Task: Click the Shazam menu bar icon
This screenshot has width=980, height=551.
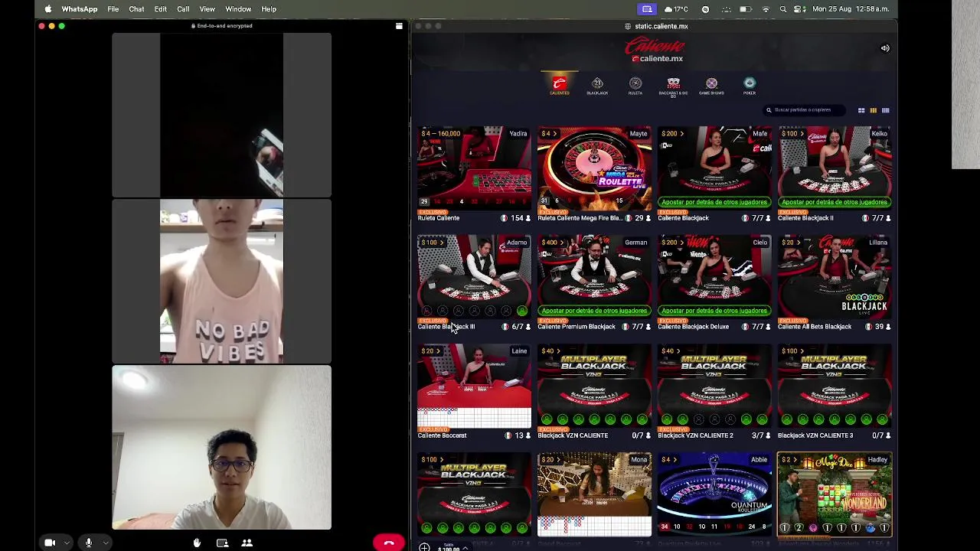Action: tap(705, 9)
